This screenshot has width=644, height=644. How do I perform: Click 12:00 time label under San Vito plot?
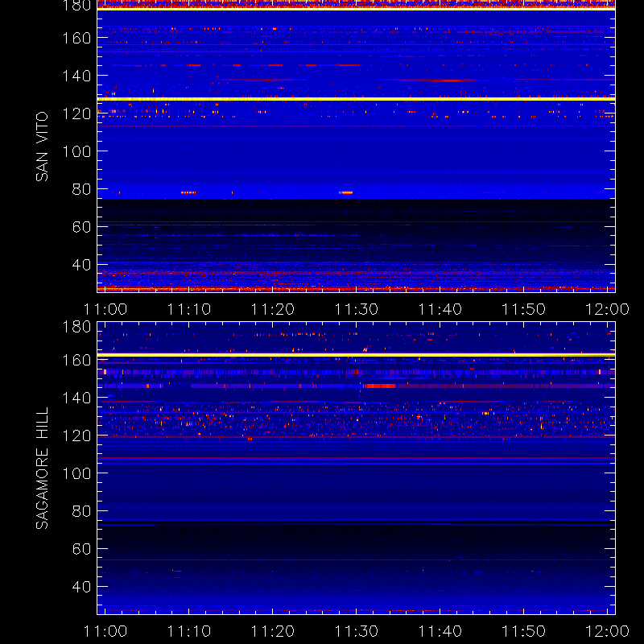pos(607,309)
